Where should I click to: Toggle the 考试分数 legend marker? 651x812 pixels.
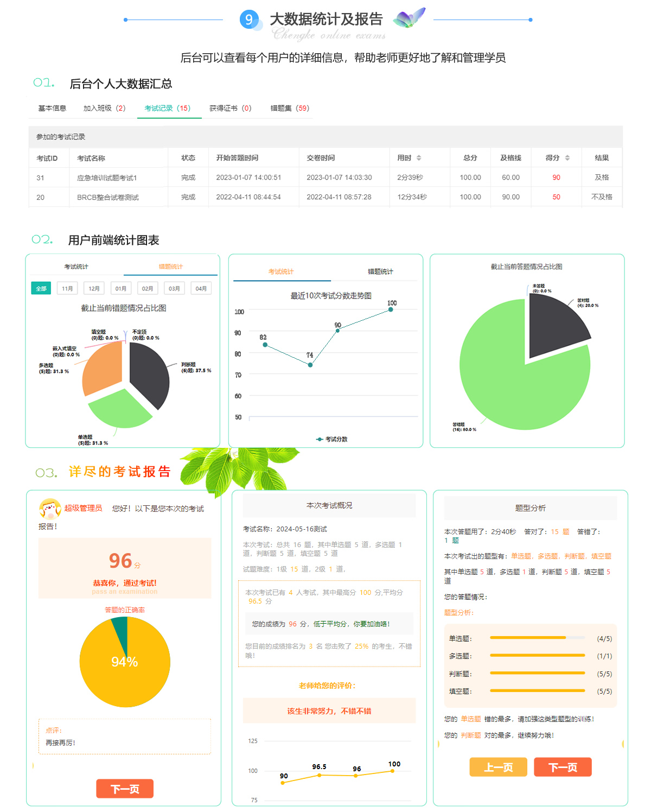tap(320, 439)
